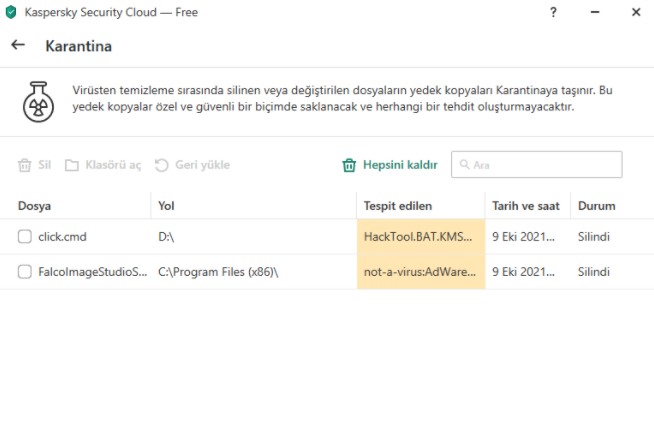The image size is (654, 447).
Task: Sort by the Yol column header
Action: (x=166, y=206)
